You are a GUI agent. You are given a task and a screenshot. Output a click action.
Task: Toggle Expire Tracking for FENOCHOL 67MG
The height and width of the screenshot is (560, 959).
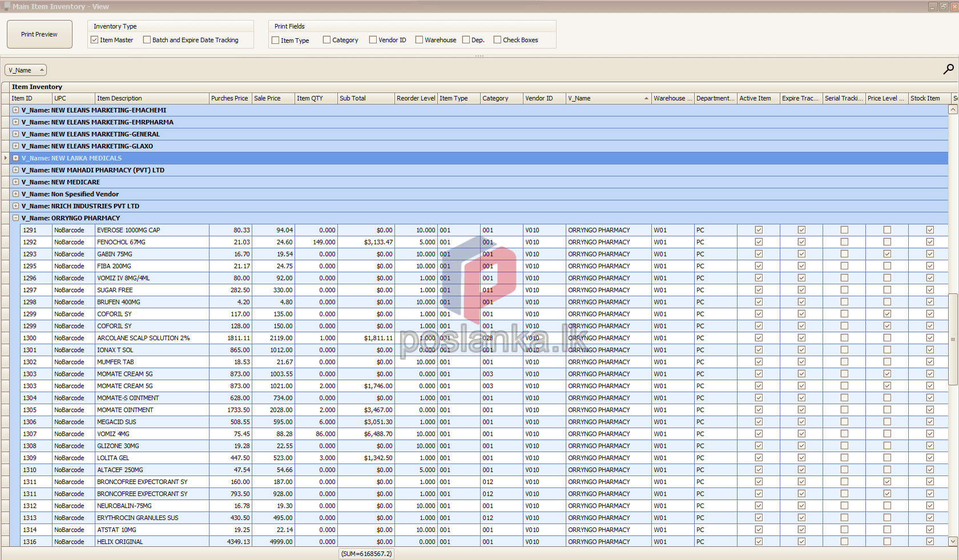[x=801, y=242]
